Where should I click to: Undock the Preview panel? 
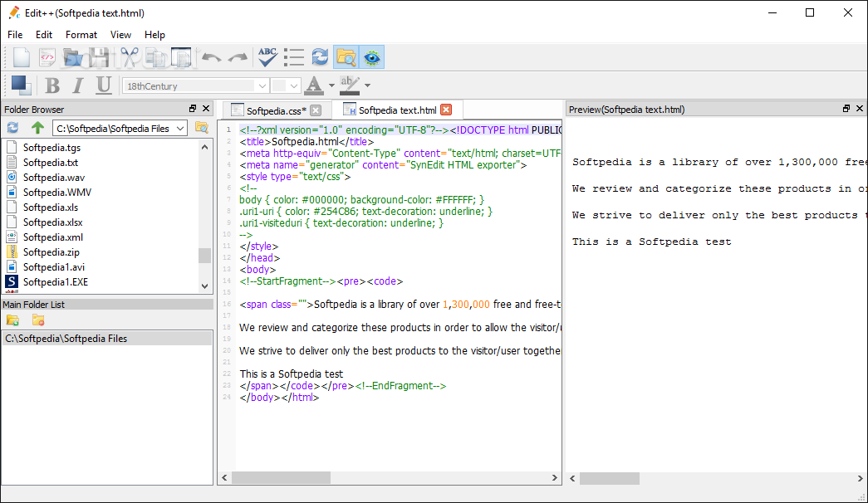pyautogui.click(x=846, y=109)
